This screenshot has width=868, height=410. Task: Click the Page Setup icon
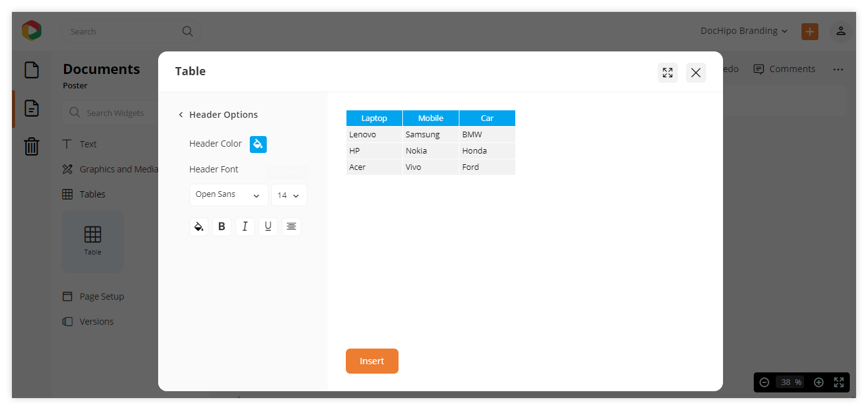pyautogui.click(x=67, y=297)
